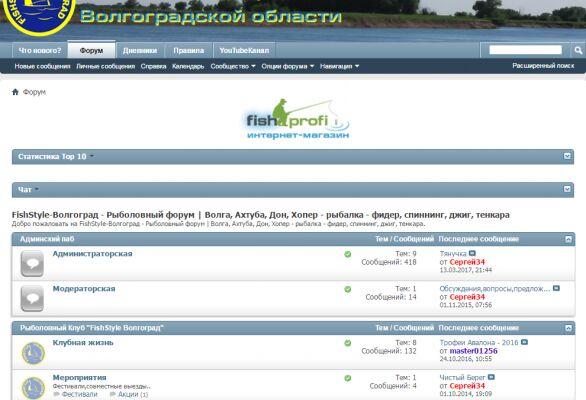Click green status icon in Администраторская row
586x400 pixels.
point(348,254)
